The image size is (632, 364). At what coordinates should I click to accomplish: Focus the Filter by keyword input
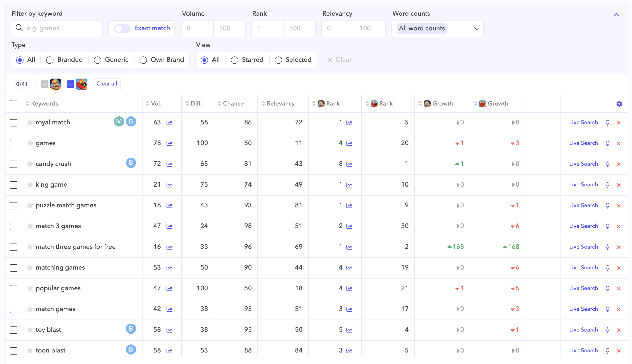click(x=57, y=29)
